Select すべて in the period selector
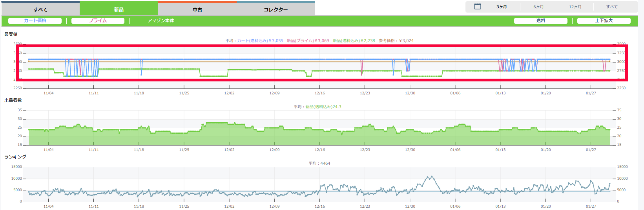Screen dimensions: 644x210 (x=611, y=7)
